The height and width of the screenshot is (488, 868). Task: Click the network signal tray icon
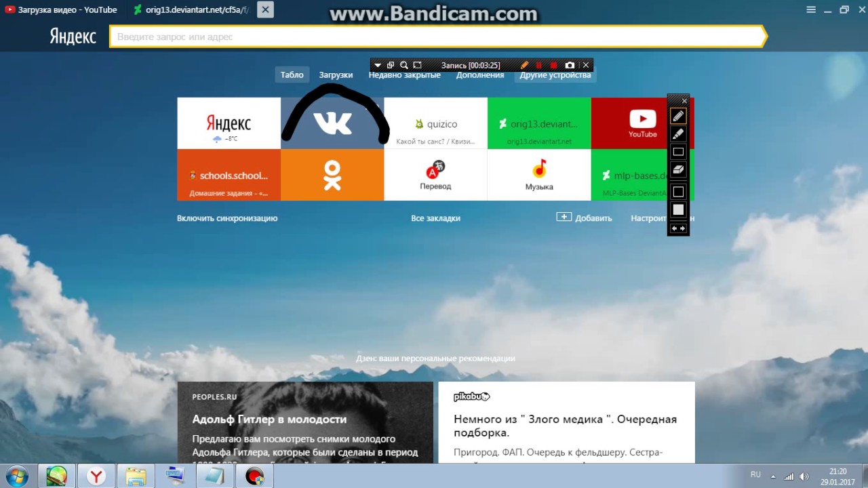pos(789,476)
